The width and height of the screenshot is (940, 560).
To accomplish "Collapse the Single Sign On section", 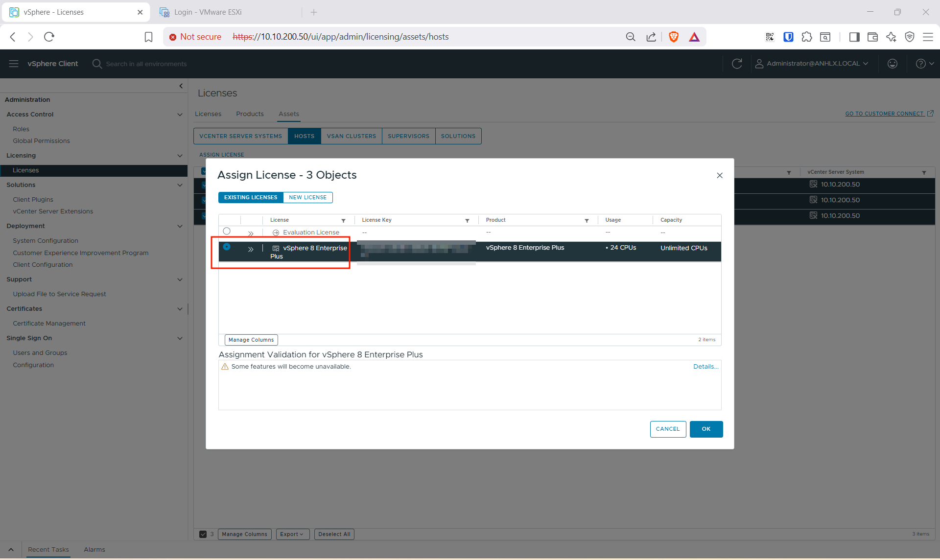I will pos(180,338).
